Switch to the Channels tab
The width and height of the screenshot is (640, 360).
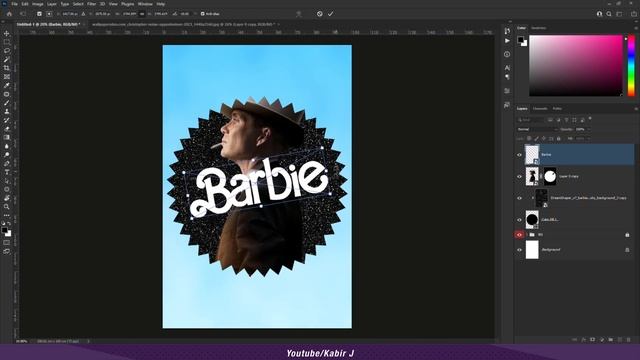pyautogui.click(x=540, y=109)
